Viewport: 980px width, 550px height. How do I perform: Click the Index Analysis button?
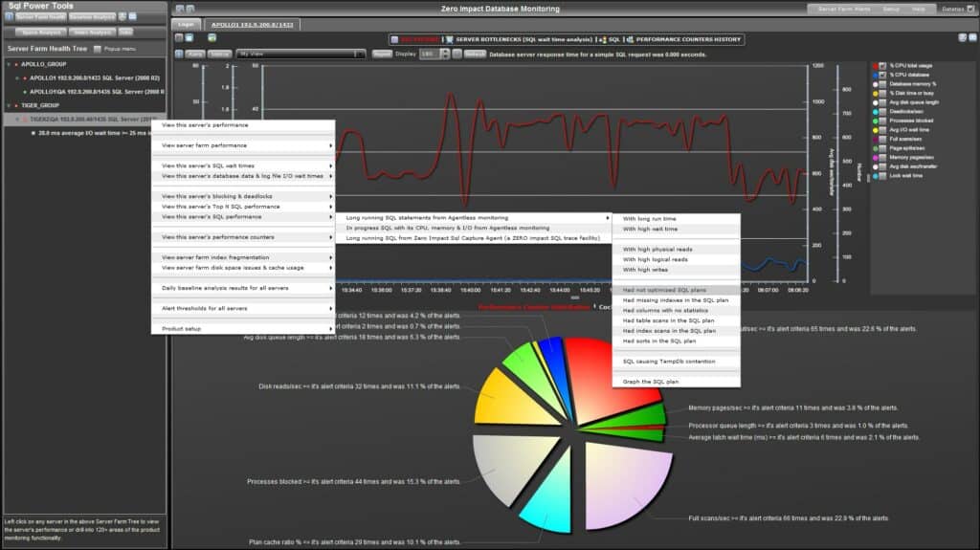[x=92, y=32]
